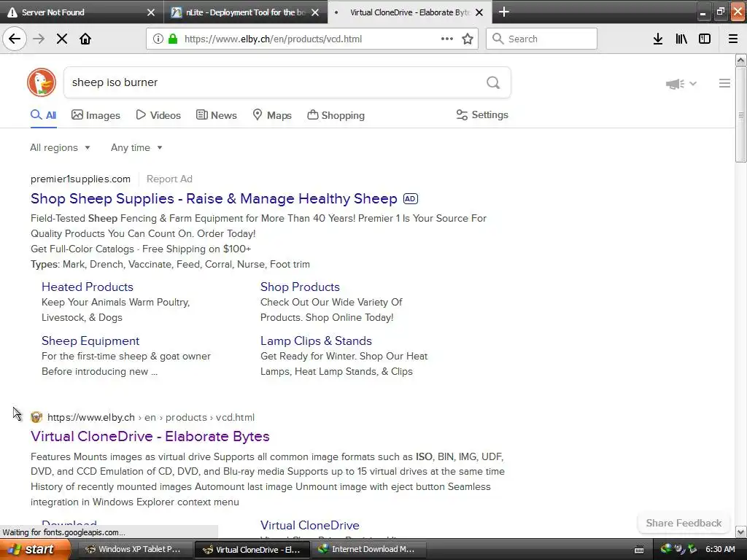Screen dimensions: 747x560
Task: Open Firefox hamburger menu
Action: pos(733,39)
